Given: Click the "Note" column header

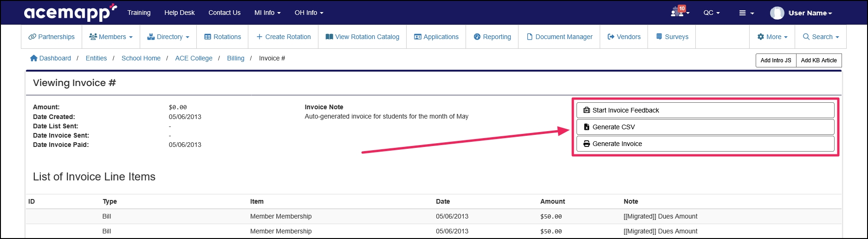Looking at the screenshot, I should [631, 201].
